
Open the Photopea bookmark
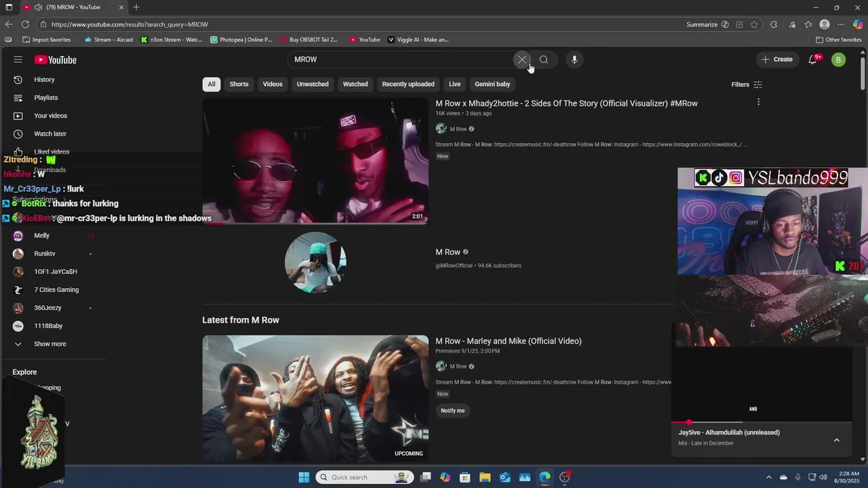(241, 40)
